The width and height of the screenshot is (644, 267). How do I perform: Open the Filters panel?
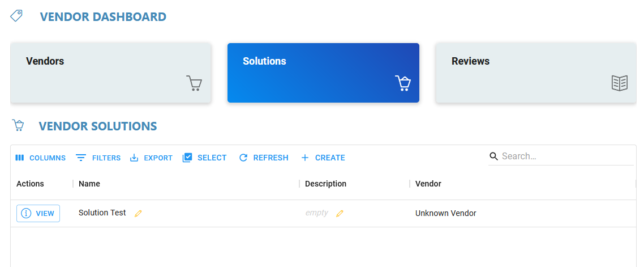[x=98, y=158]
